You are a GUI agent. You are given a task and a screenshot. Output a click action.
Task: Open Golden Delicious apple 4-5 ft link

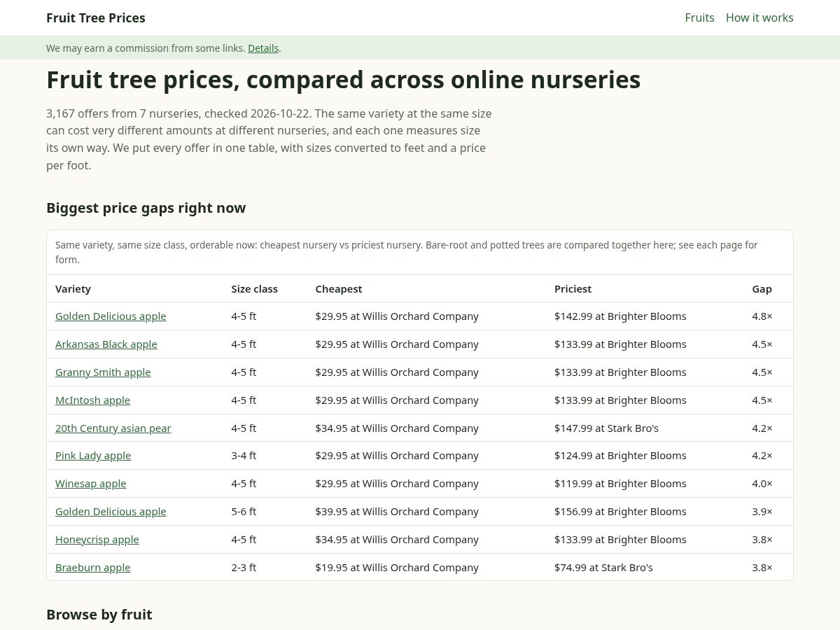(x=111, y=316)
